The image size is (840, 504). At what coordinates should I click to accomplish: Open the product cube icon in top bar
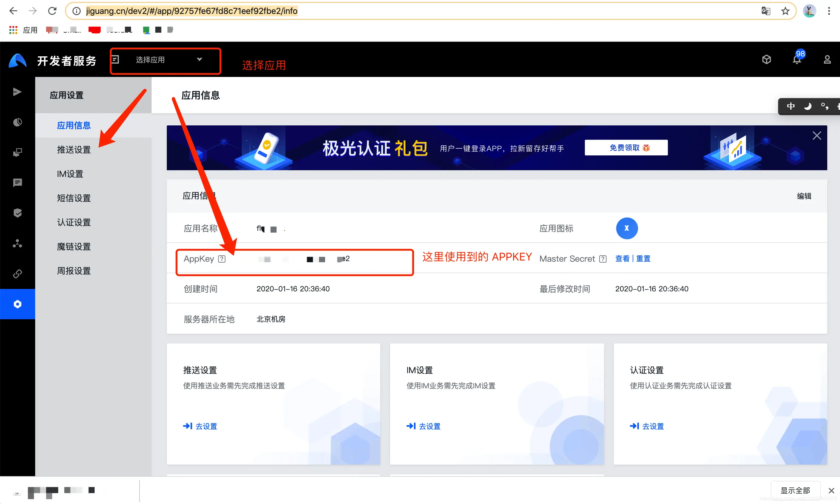coord(767,59)
